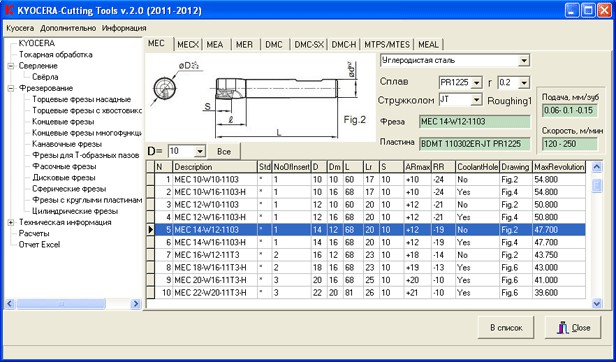616x362 pixels.
Task: Select the MEC tab
Action: 157,44
